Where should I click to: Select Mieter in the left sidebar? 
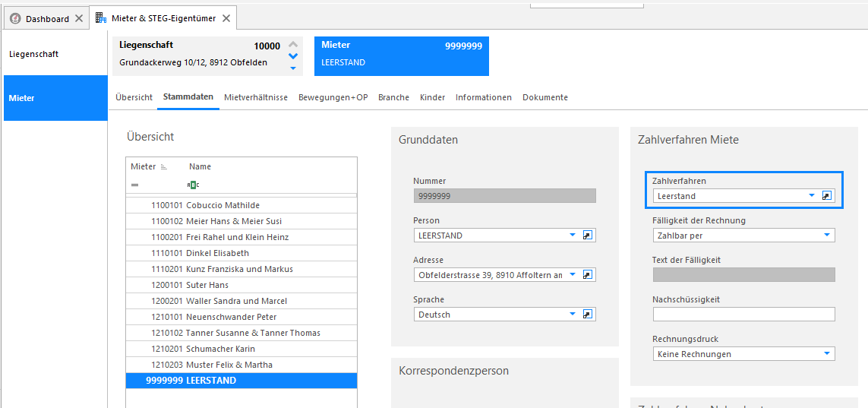click(55, 98)
